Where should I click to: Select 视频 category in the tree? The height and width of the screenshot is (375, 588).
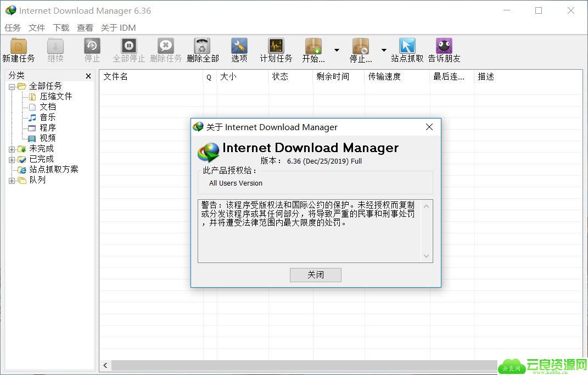[x=47, y=138]
